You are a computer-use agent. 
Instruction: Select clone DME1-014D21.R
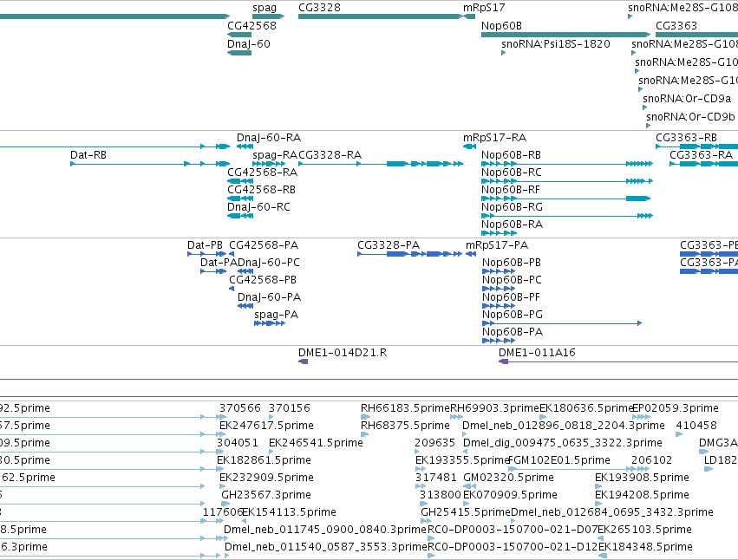click(343, 353)
